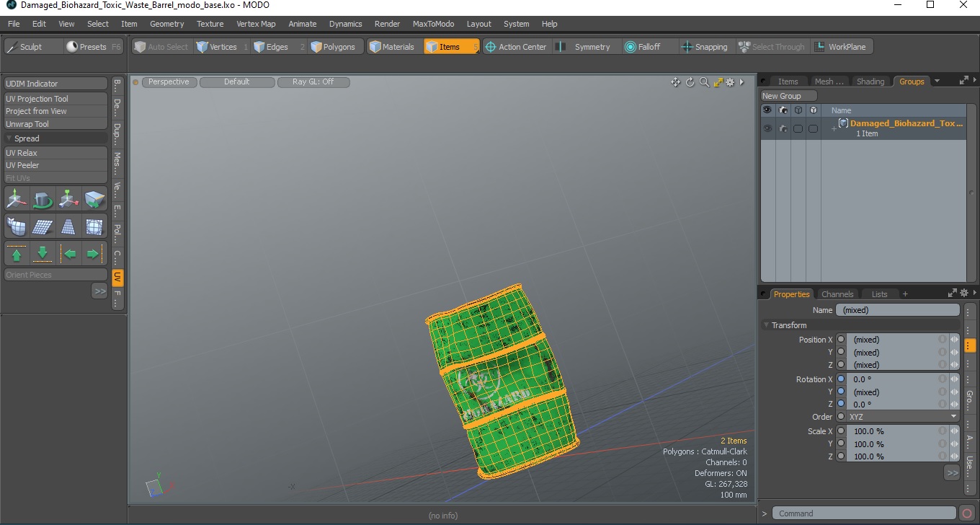Click the Command record circle icon

pos(967,513)
